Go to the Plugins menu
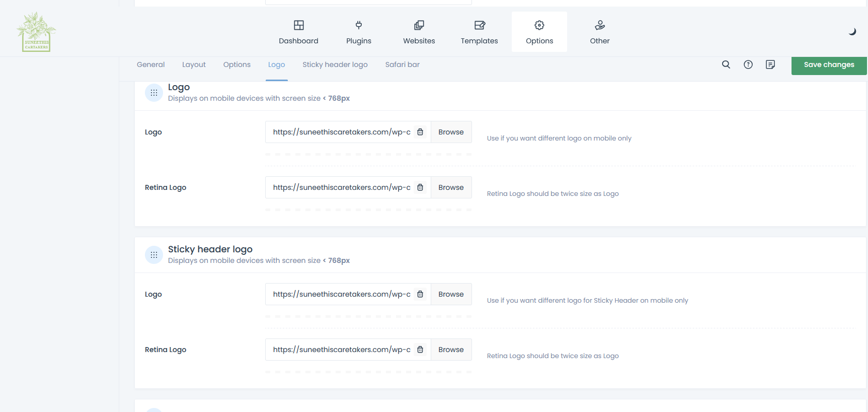This screenshot has height=412, width=868. point(358,32)
